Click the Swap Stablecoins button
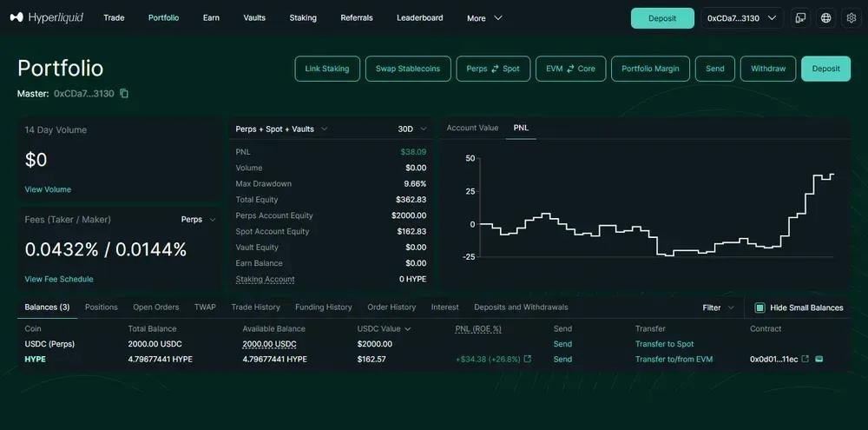 (x=408, y=69)
